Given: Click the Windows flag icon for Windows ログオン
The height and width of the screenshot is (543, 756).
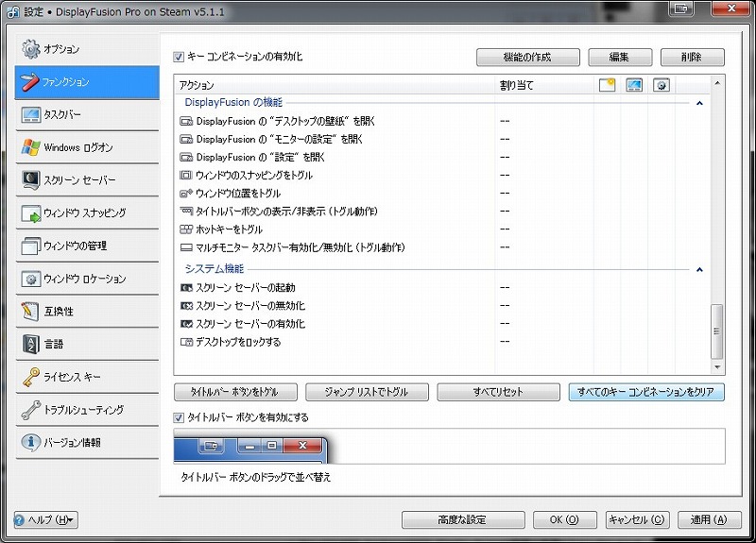Looking at the screenshot, I should point(31,147).
